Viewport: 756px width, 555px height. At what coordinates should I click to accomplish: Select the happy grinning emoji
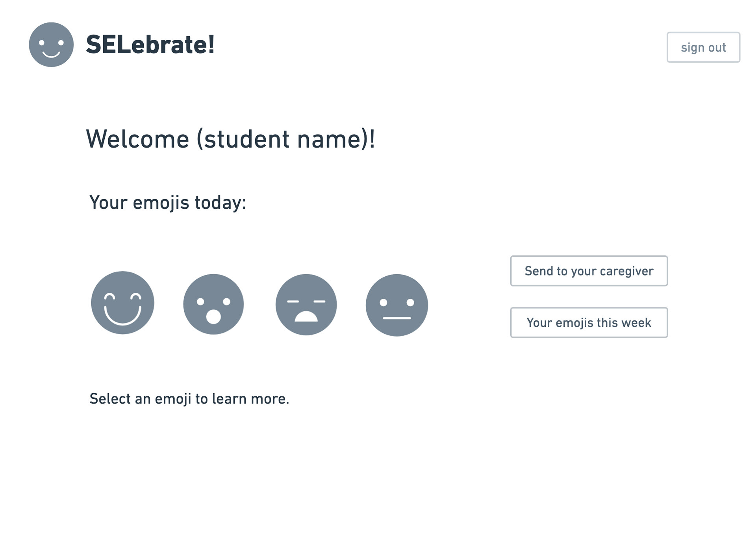[122, 303]
